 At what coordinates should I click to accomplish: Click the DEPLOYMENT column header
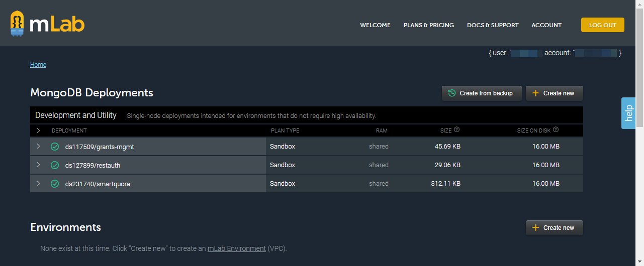click(69, 130)
